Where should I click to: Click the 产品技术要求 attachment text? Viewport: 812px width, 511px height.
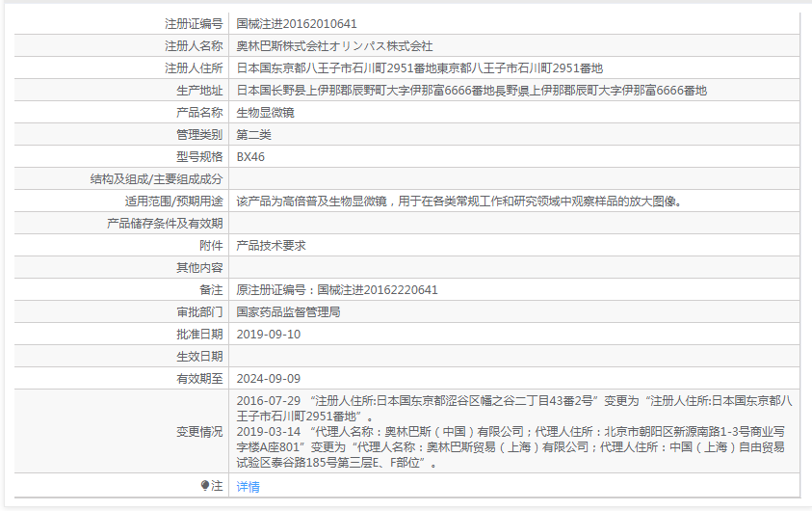tap(271, 246)
